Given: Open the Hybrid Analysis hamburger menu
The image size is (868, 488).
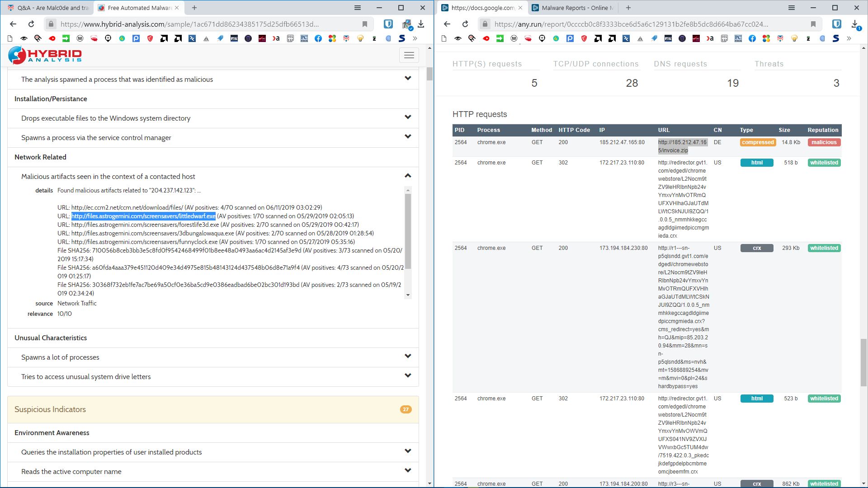Looking at the screenshot, I should coord(409,55).
